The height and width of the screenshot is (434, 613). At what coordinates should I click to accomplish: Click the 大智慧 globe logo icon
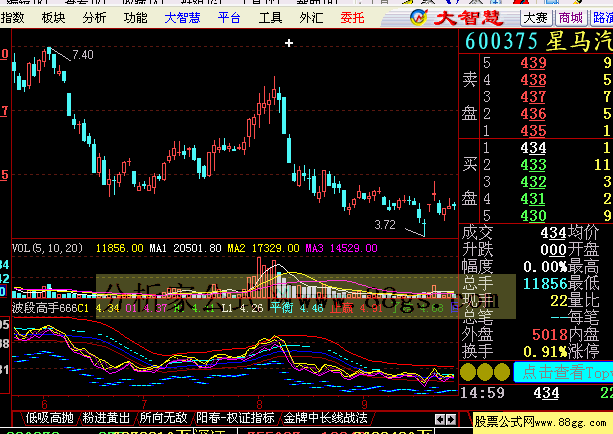[x=419, y=17]
